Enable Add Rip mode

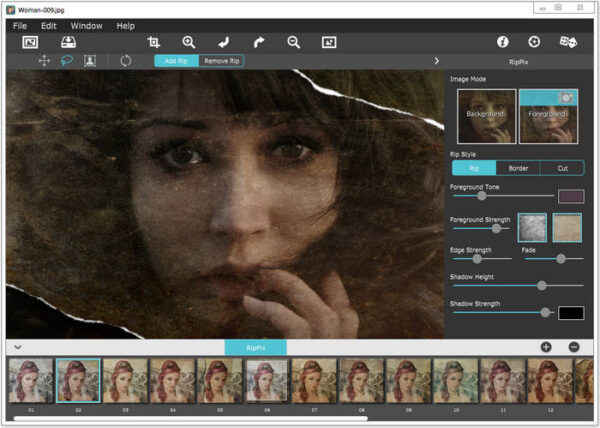tap(176, 61)
